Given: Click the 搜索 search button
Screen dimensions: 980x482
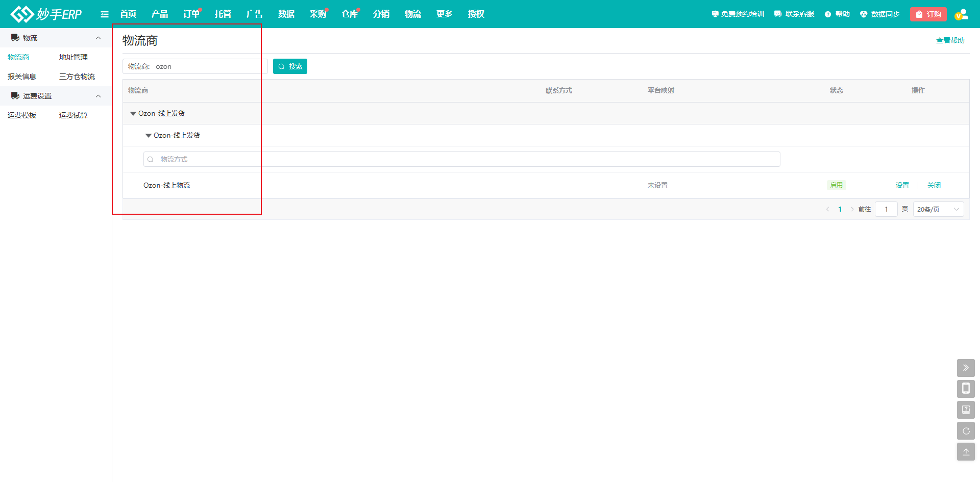Looking at the screenshot, I should coord(290,66).
